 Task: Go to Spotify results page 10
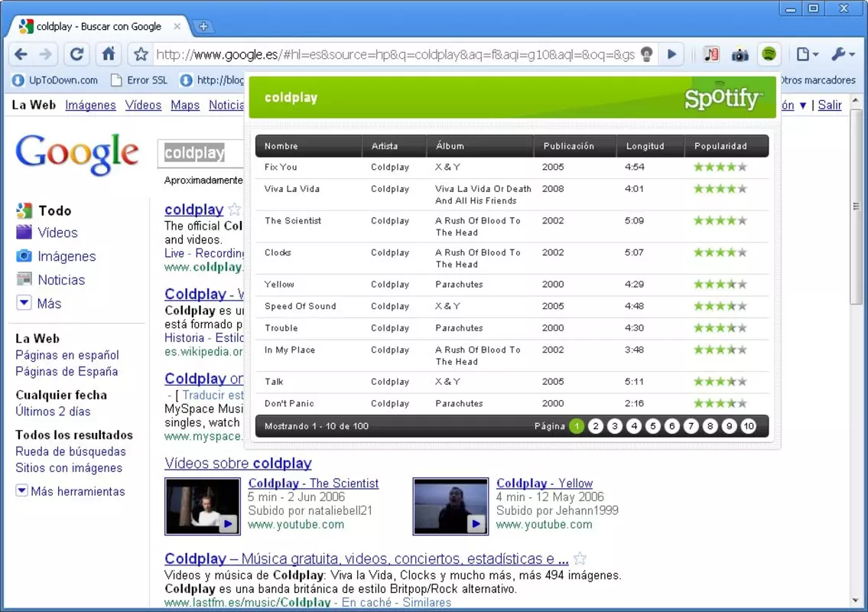[749, 426]
